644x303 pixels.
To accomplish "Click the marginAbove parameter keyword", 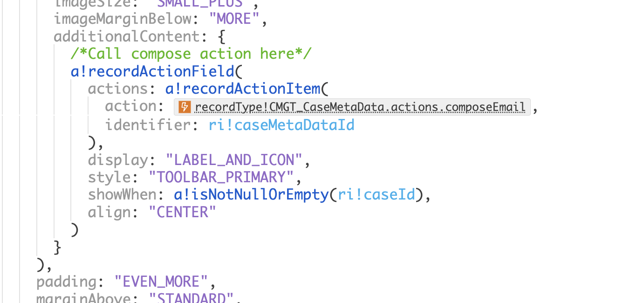I will pos(84,298).
